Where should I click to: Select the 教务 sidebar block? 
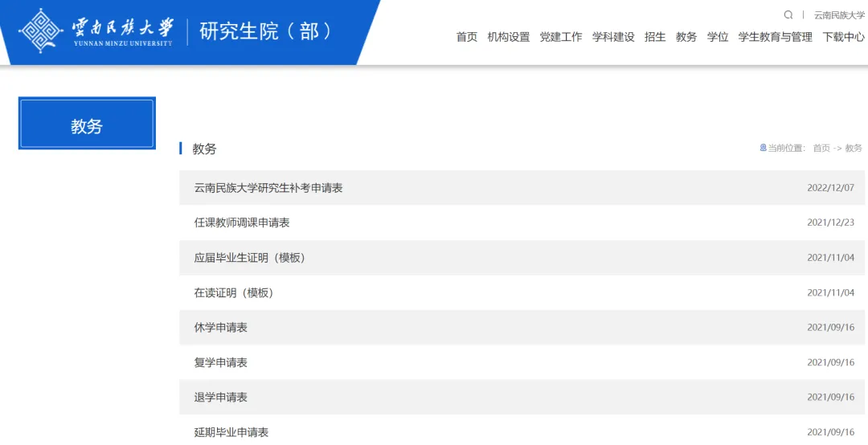tap(87, 124)
